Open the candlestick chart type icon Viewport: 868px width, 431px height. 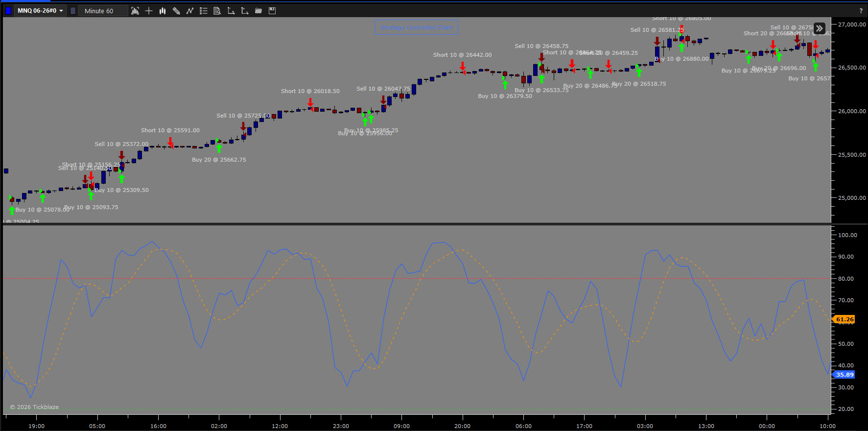(163, 11)
